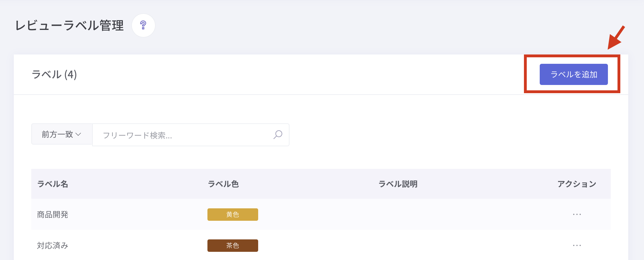Click the ラベル説明 column header

(x=398, y=184)
